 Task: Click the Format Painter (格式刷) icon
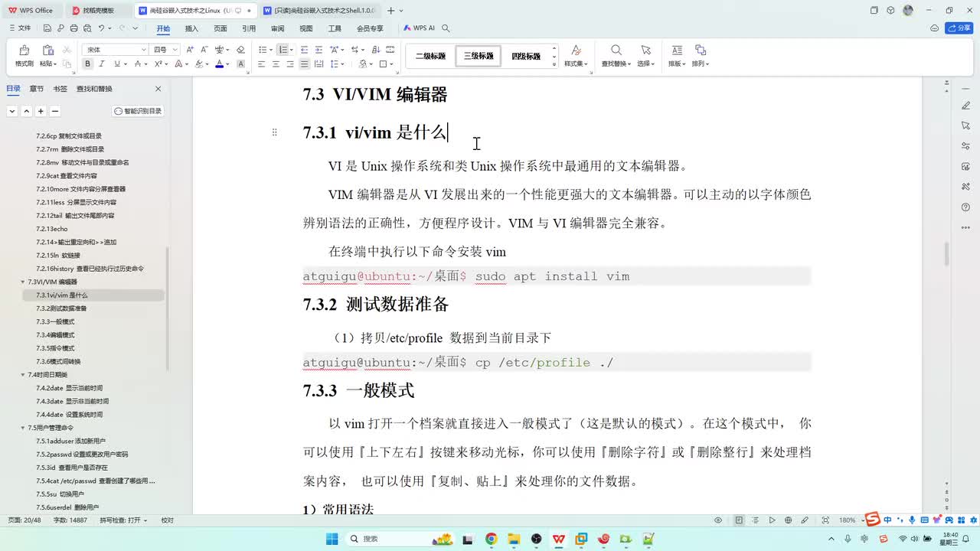24,51
